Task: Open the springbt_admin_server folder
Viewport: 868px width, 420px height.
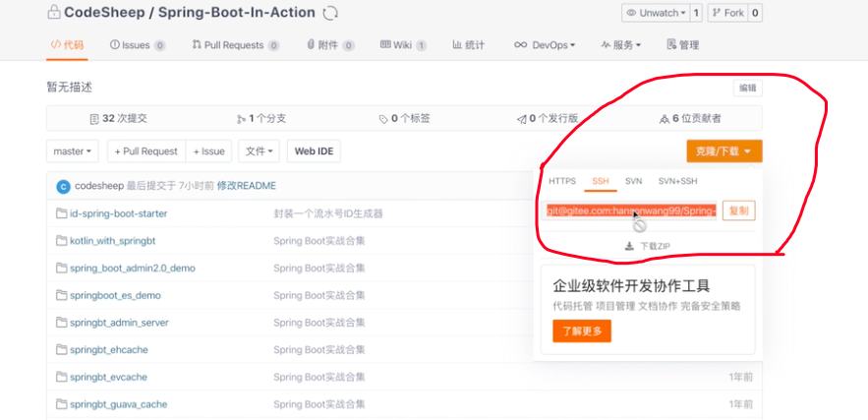Action: (119, 322)
